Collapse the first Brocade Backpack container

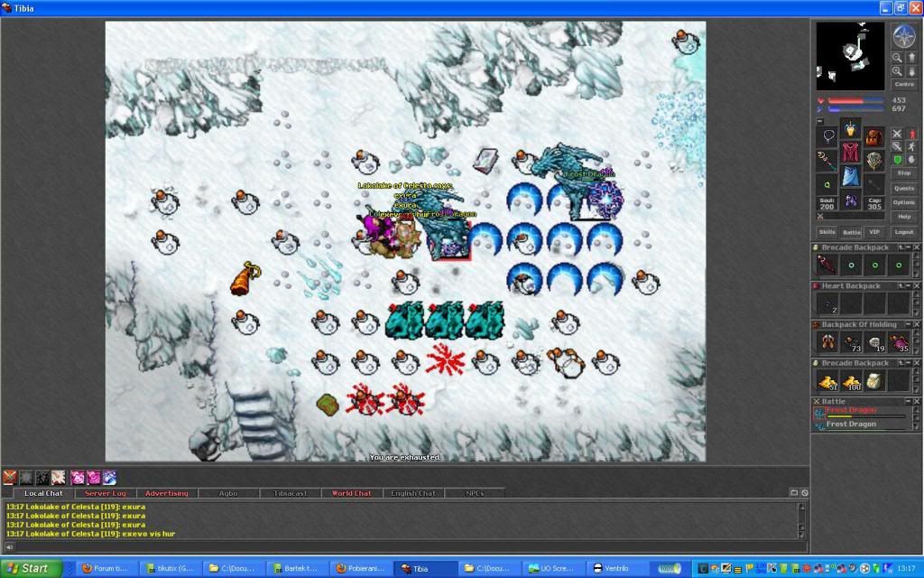[909, 247]
